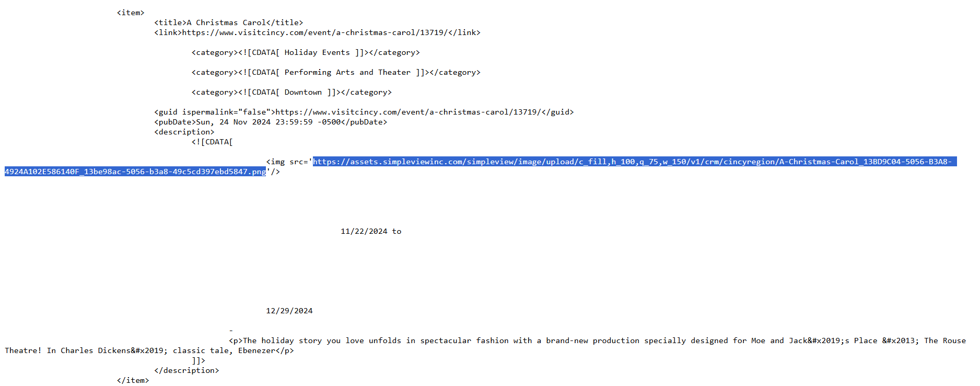Click the start date "11/22/2024 to"

pyautogui.click(x=371, y=231)
